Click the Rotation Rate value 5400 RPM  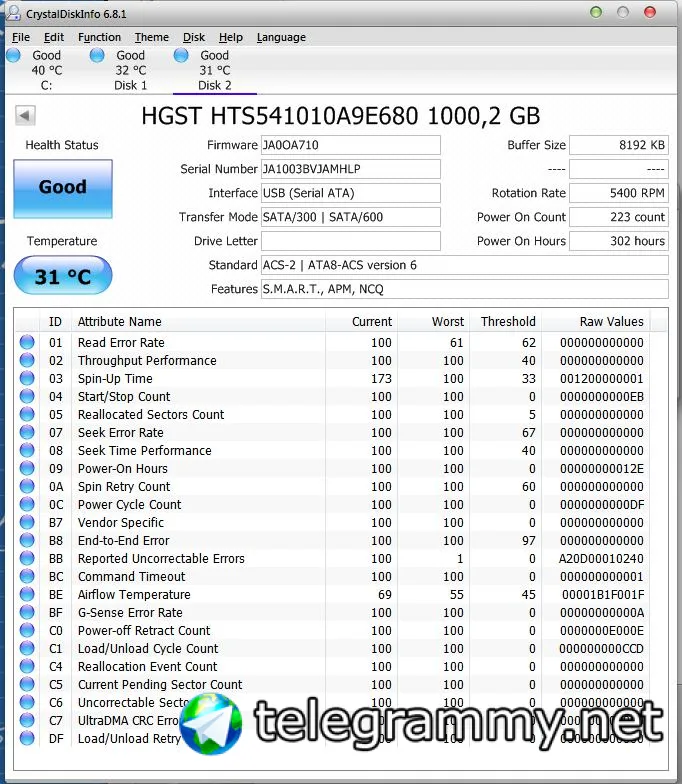619,193
